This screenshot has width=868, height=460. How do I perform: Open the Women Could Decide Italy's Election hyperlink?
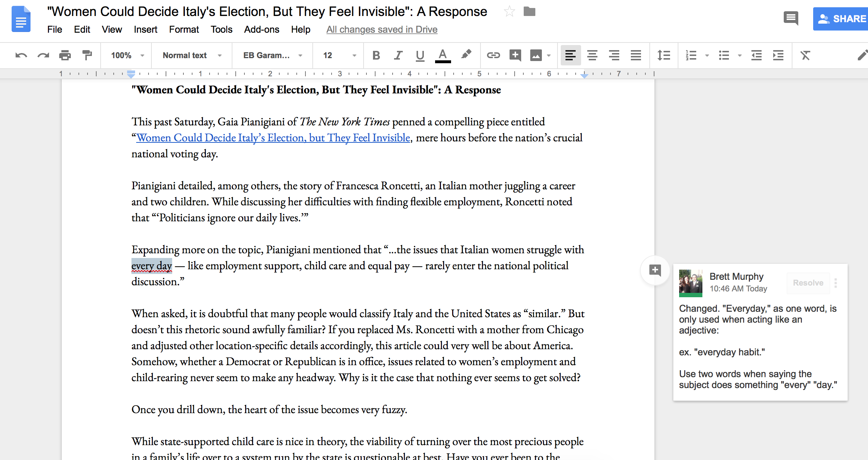[x=273, y=138]
